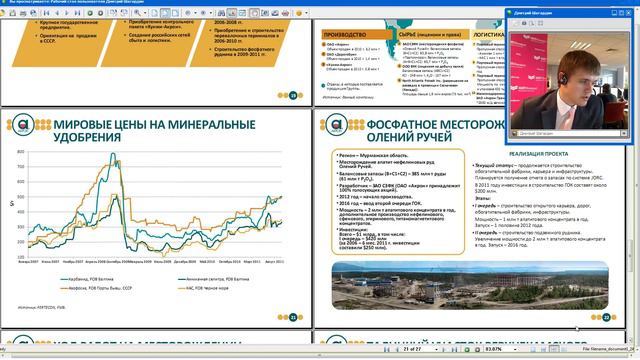640x360 pixels.
Task: Select the magnifier zoom tool in the toolbar
Action: 138,13
